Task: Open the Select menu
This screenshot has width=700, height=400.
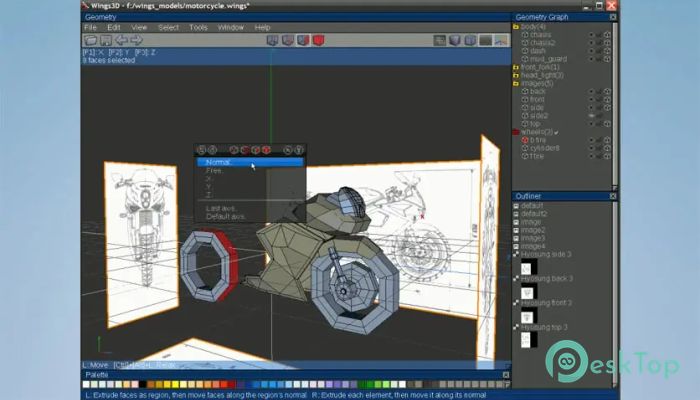Action: pyautogui.click(x=168, y=27)
